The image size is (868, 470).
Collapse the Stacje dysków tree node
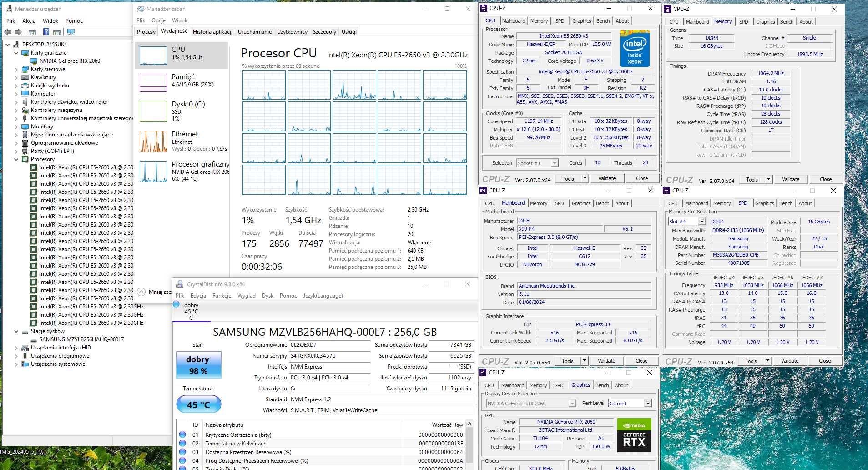[16, 331]
